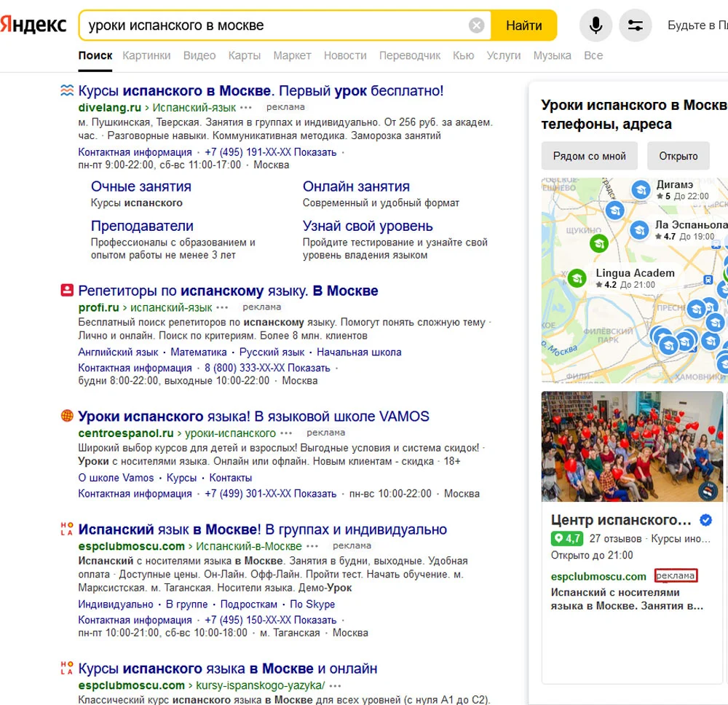Open three-dots menu next to profi.ru
Viewport: 728px width, 705px height.
pyautogui.click(x=222, y=307)
